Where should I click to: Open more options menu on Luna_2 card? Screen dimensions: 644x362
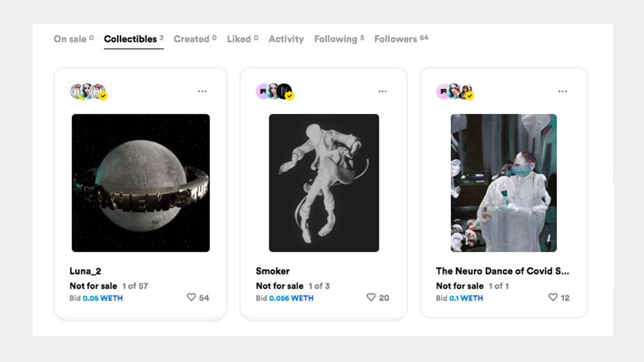click(202, 91)
